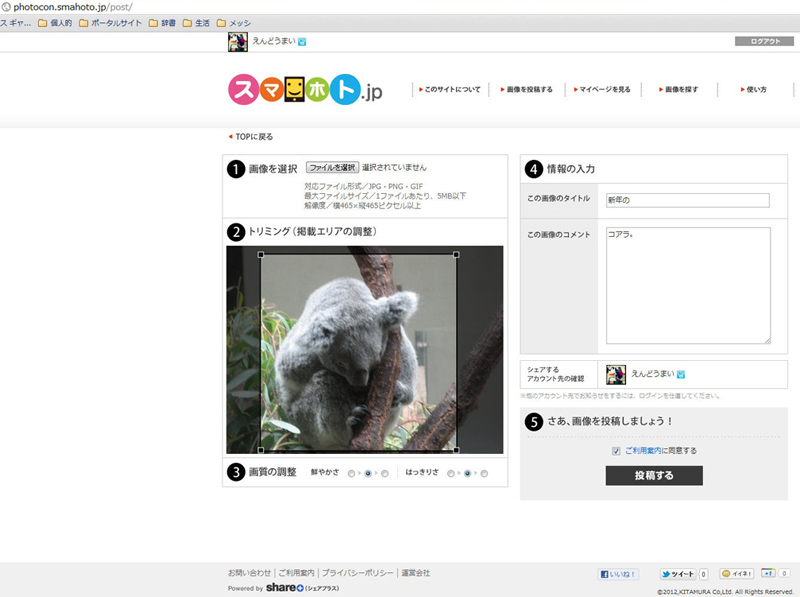Click the Twitter ツイート button in footer
This screenshot has width=800, height=597.
point(677,574)
